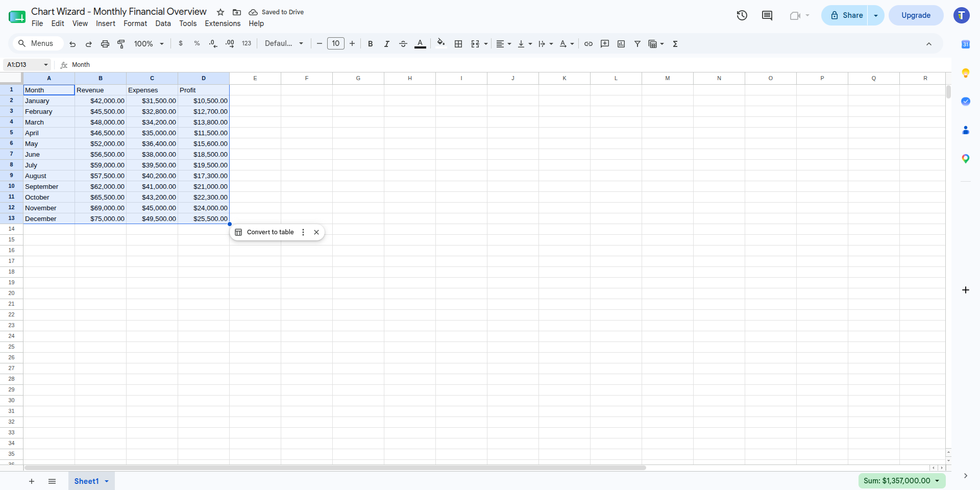Toggle bold formatting
Image resolution: width=980 pixels, height=490 pixels.
coord(371,44)
